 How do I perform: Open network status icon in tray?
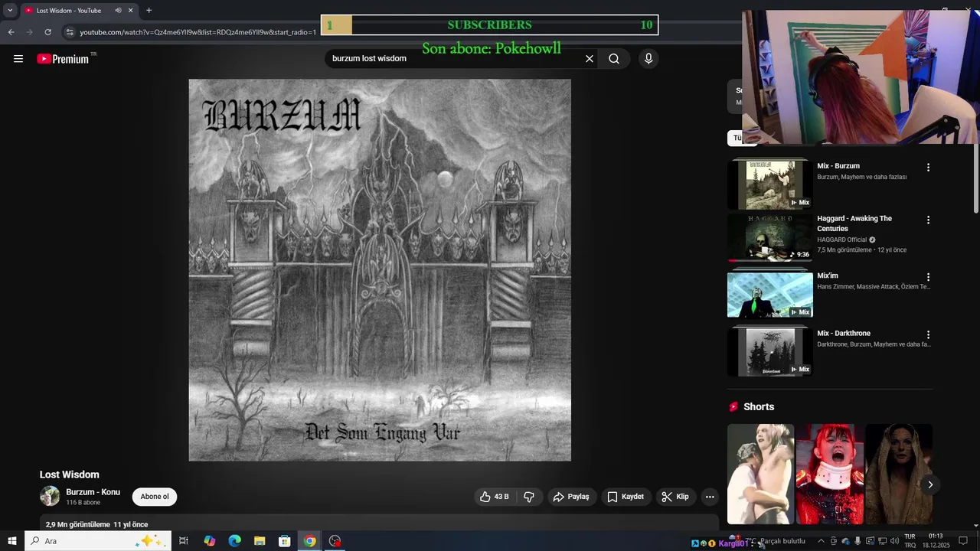point(882,541)
